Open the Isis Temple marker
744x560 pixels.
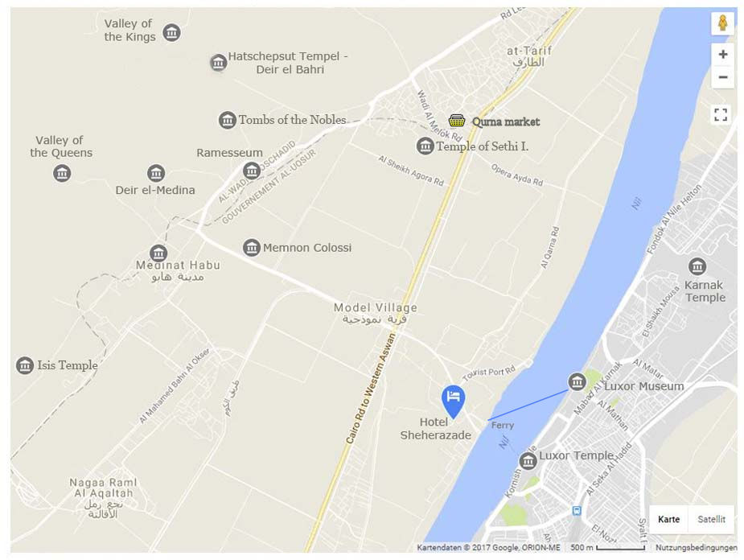[25, 365]
